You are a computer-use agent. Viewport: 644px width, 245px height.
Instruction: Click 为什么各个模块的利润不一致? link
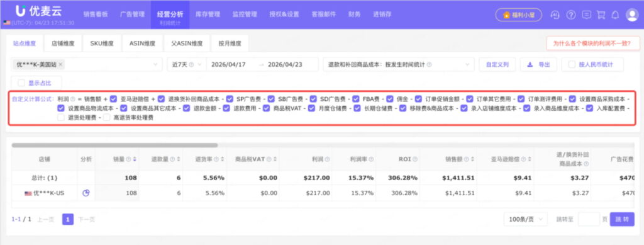click(592, 43)
